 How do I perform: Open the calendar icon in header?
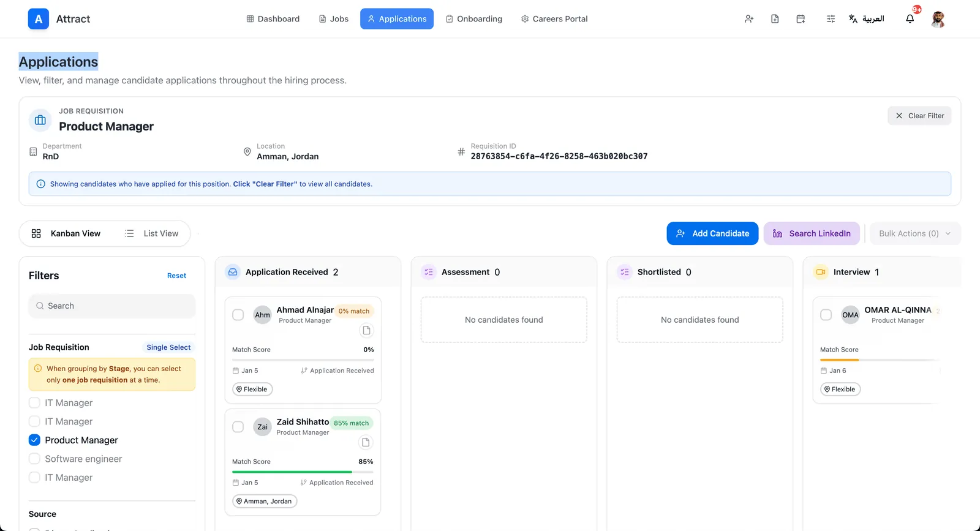tap(801, 19)
